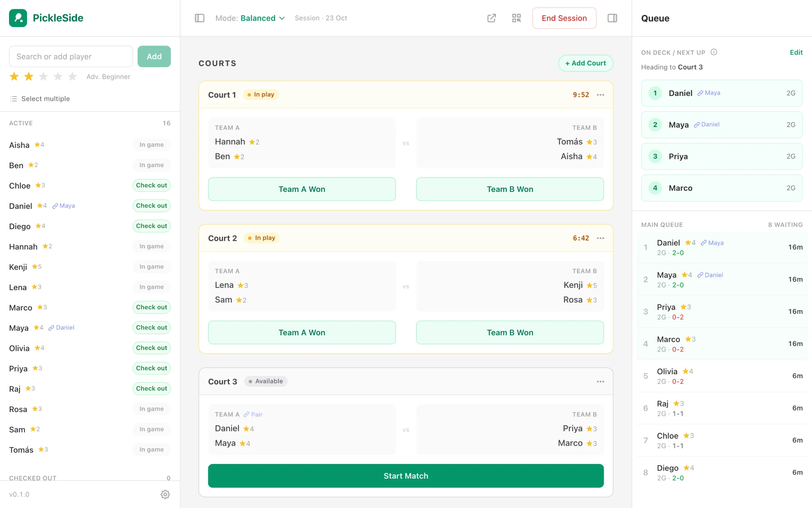Toggle the right queue panel icon

[612, 18]
